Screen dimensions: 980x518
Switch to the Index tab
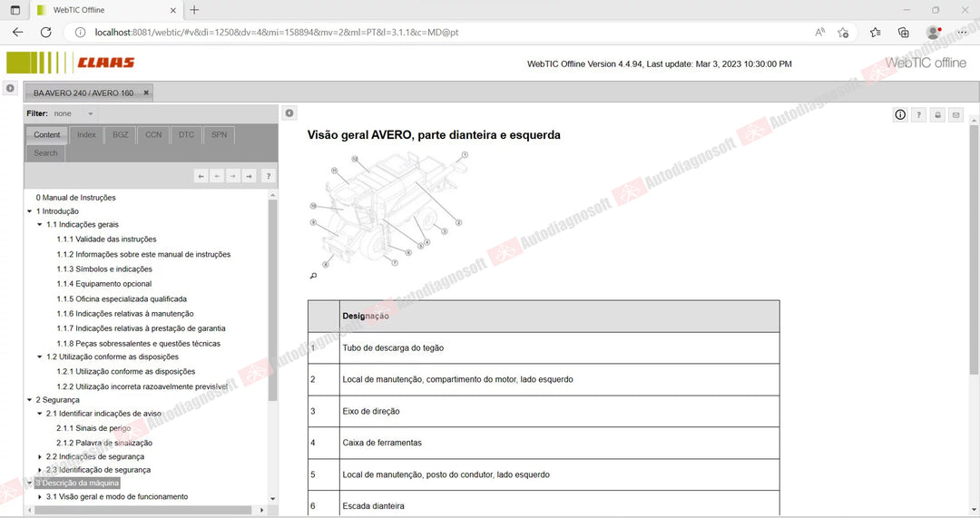pyautogui.click(x=86, y=134)
